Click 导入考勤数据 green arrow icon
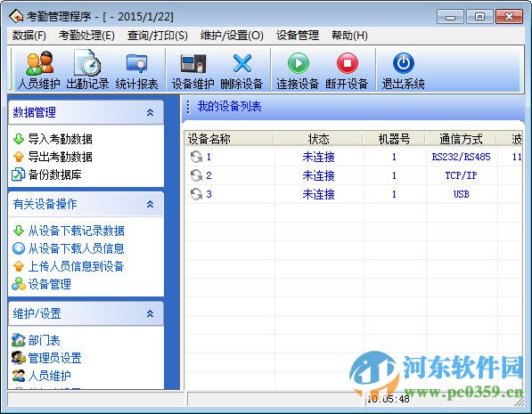The image size is (532, 414). pos(19,139)
